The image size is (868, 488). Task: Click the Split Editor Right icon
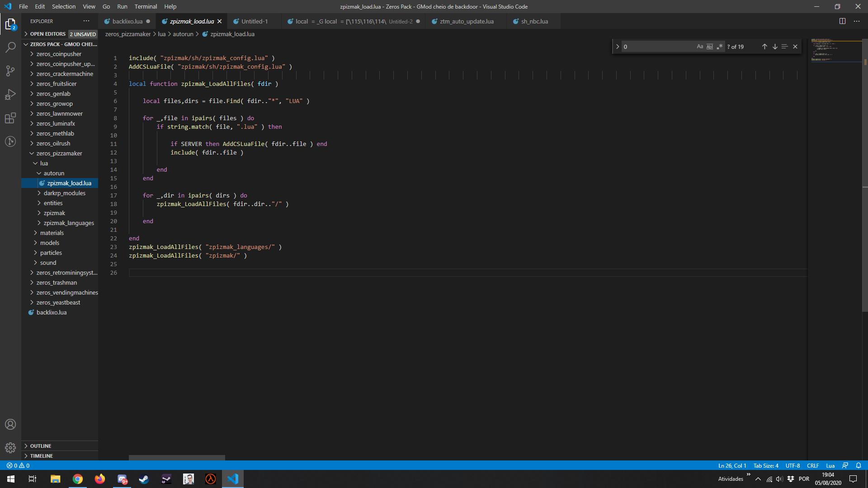pos(842,21)
